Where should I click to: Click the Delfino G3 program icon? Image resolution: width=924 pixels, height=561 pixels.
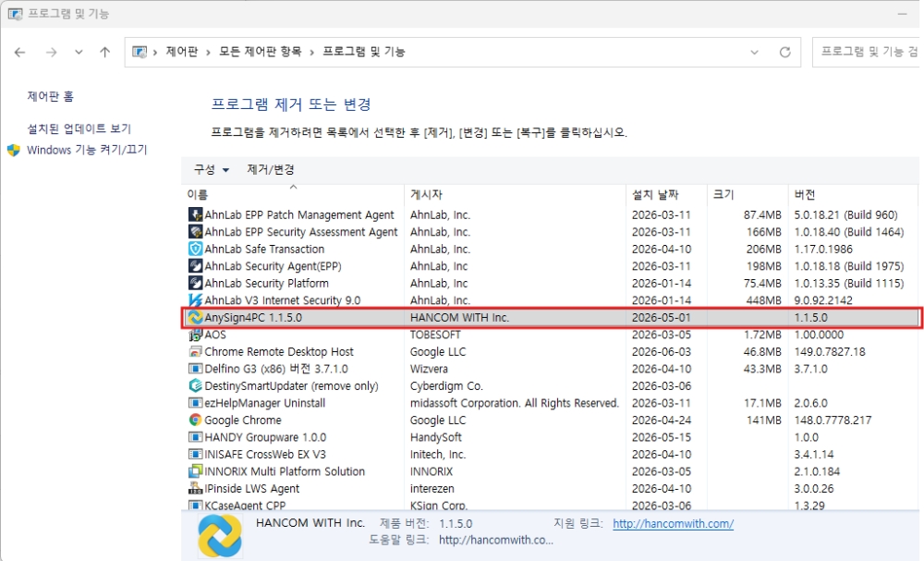click(195, 369)
